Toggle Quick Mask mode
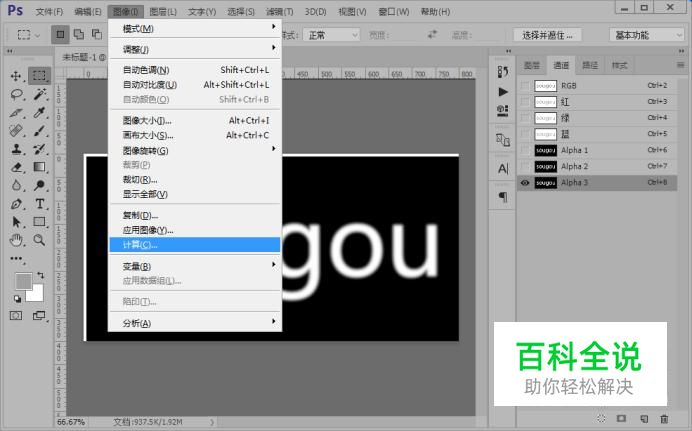This screenshot has height=431, width=692. click(16, 315)
